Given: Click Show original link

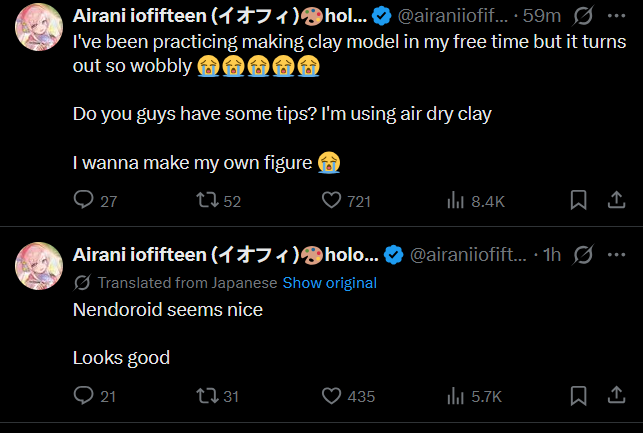Looking at the screenshot, I should [x=330, y=283].
